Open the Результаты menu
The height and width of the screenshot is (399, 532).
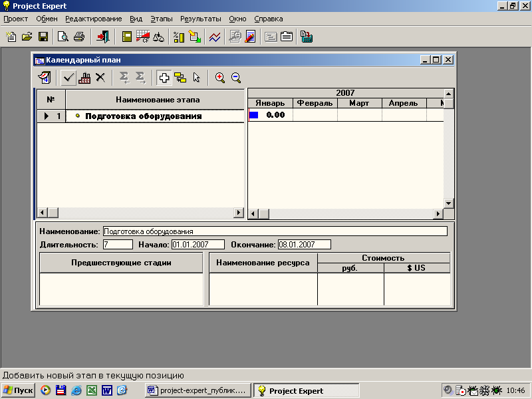[201, 19]
